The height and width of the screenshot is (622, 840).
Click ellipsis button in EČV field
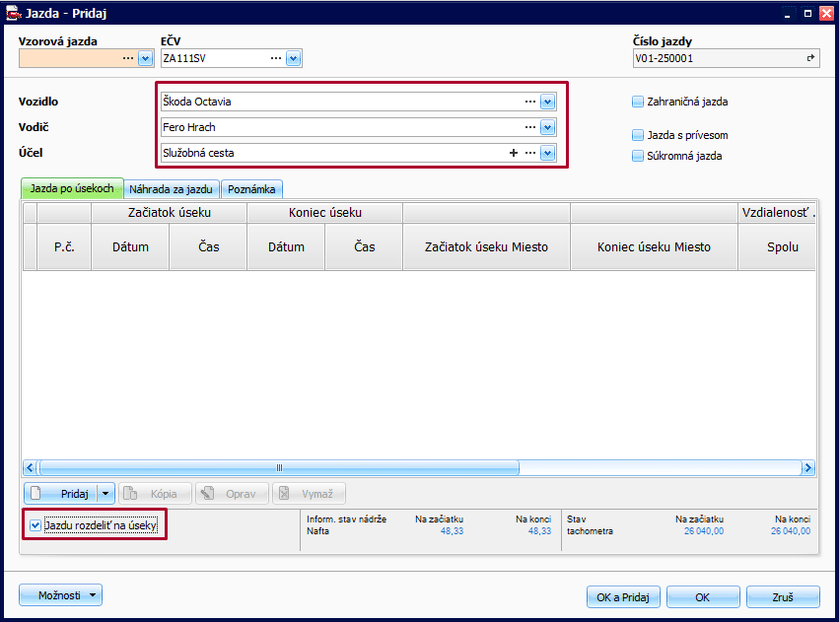point(276,58)
